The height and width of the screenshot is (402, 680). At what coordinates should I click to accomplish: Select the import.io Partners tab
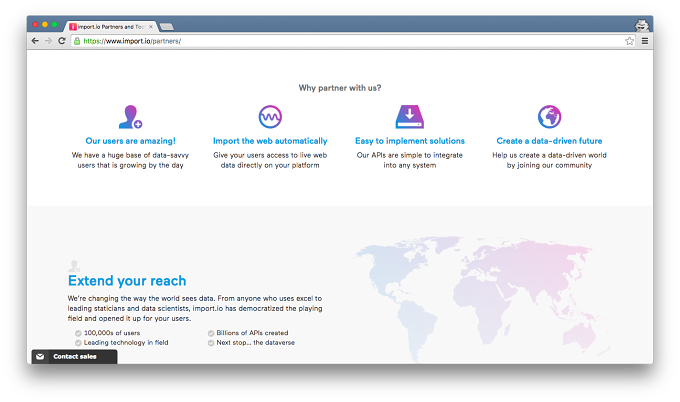111,26
